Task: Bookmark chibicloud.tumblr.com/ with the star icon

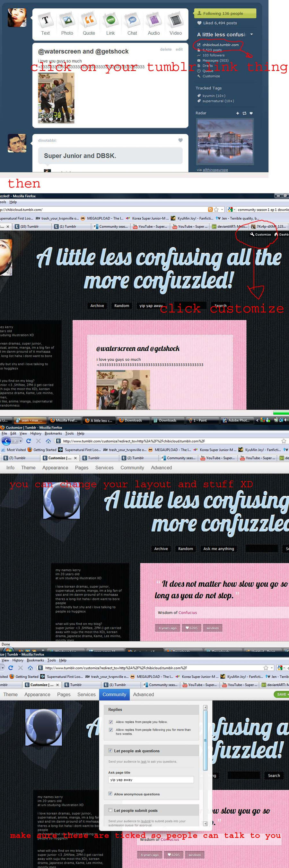Action: [216, 210]
